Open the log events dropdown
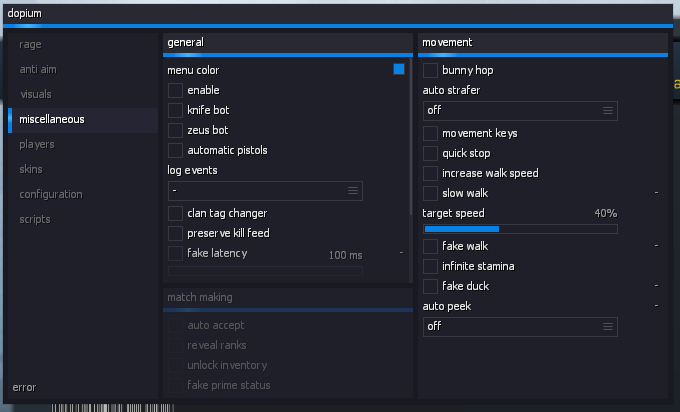The height and width of the screenshot is (412, 680). [265, 191]
